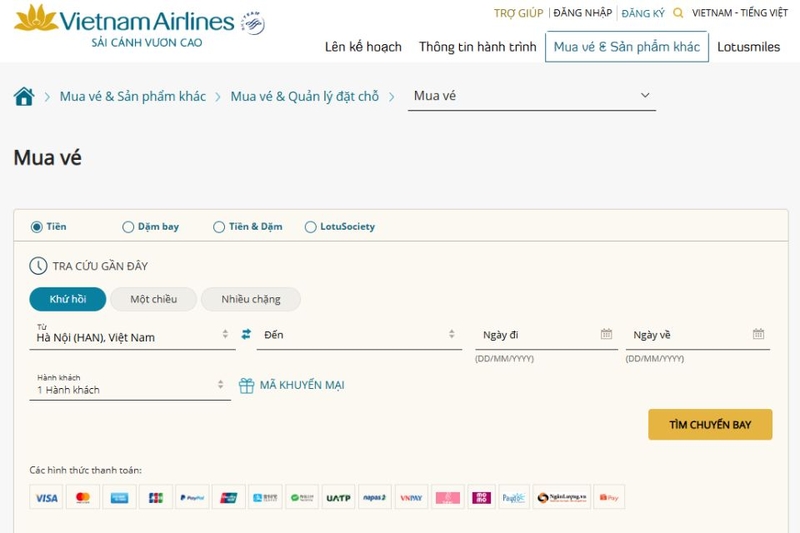800x533 pixels.
Task: Click the Mã khuyến mại promo link
Action: point(302,385)
